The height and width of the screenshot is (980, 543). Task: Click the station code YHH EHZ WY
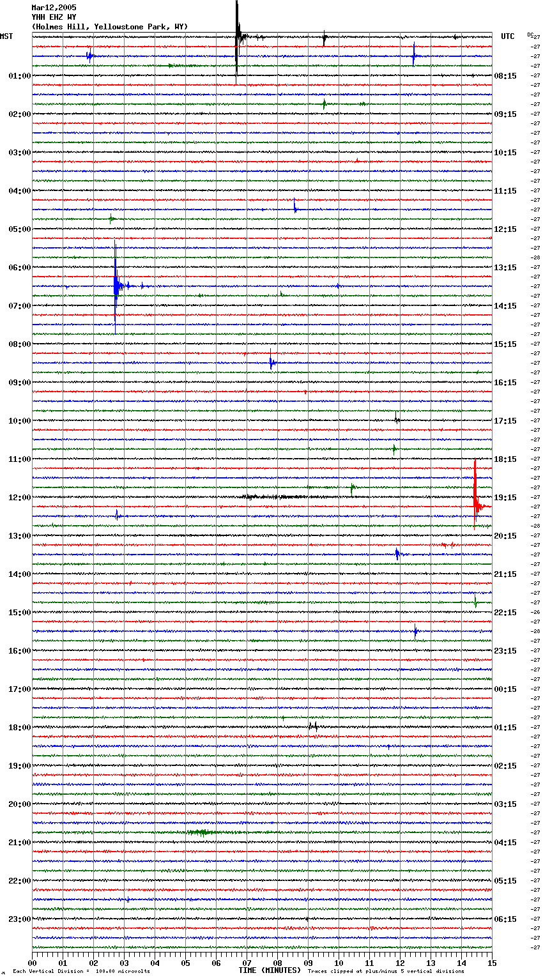pos(54,17)
